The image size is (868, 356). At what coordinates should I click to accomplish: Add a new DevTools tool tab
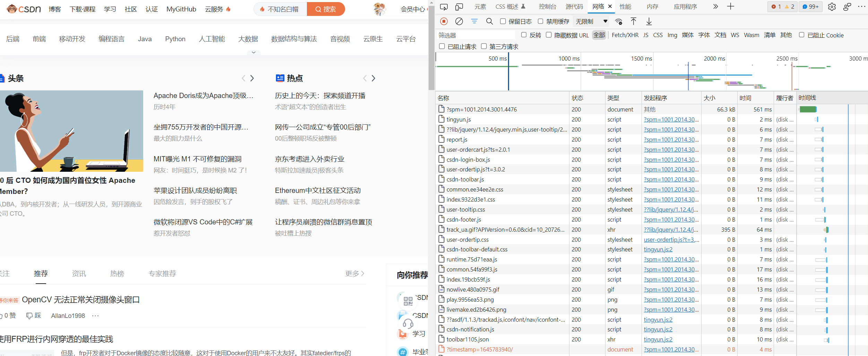(x=731, y=7)
